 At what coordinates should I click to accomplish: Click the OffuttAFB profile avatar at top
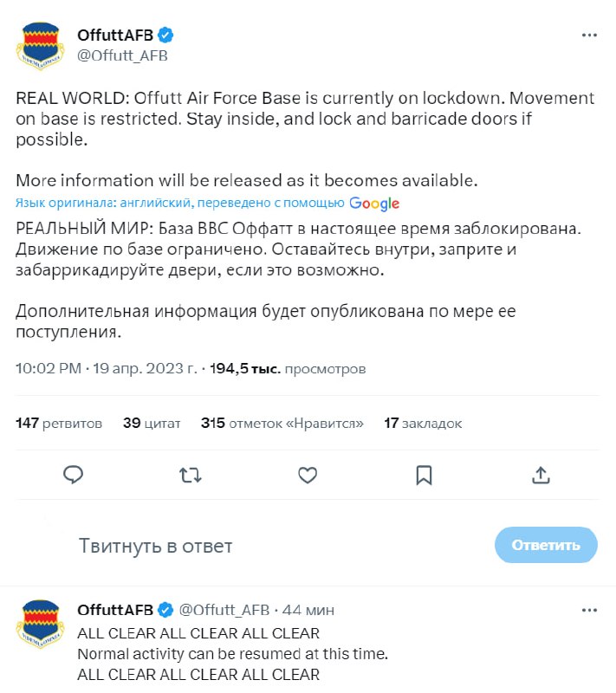click(x=38, y=45)
